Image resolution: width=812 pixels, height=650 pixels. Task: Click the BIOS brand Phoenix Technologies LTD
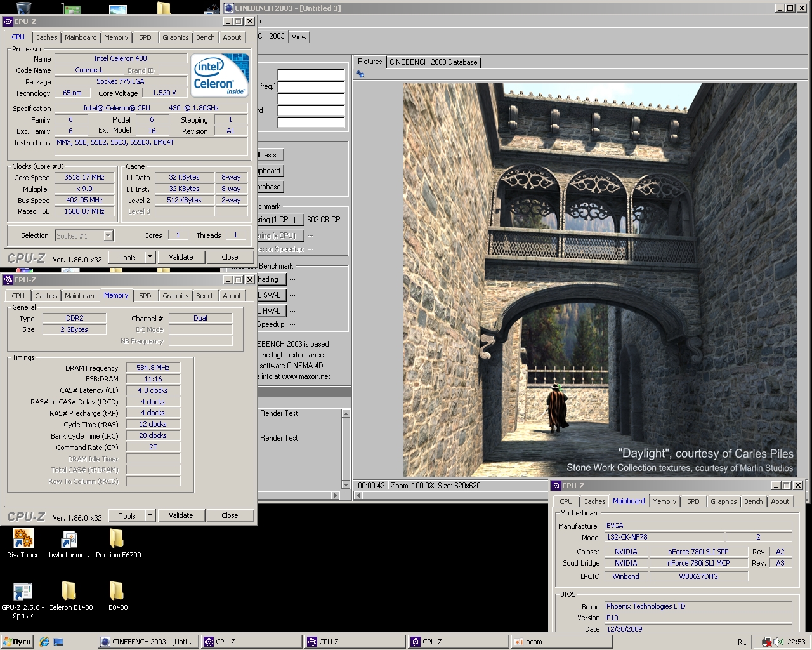698,606
